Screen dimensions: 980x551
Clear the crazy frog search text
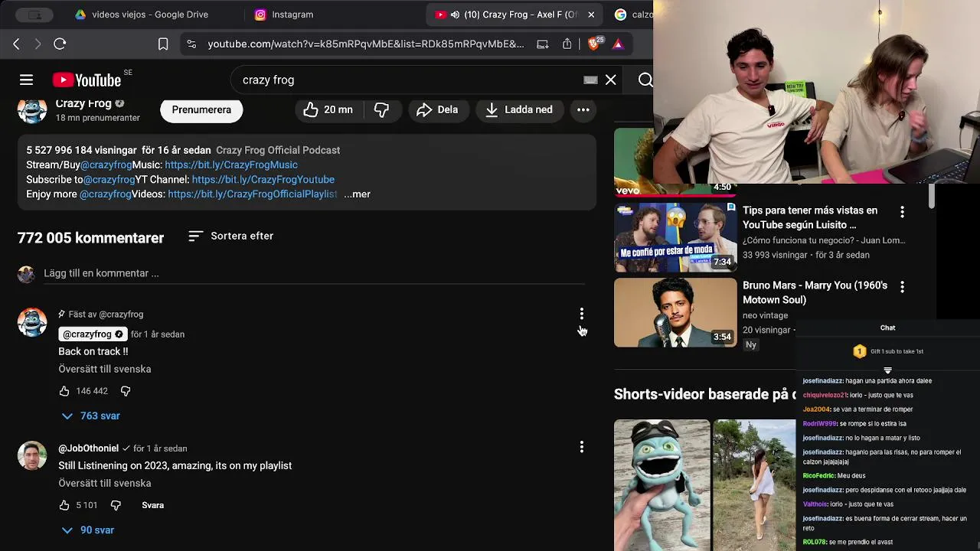tap(611, 80)
